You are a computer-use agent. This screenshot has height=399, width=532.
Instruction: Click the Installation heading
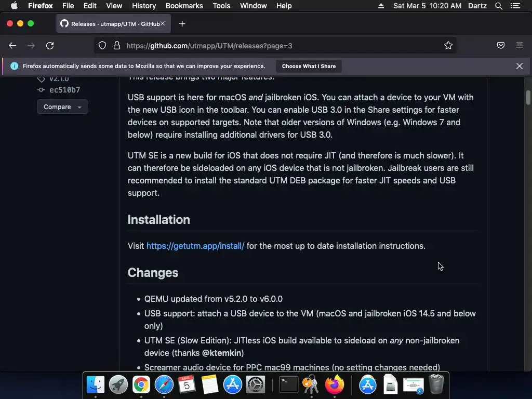coord(159,220)
